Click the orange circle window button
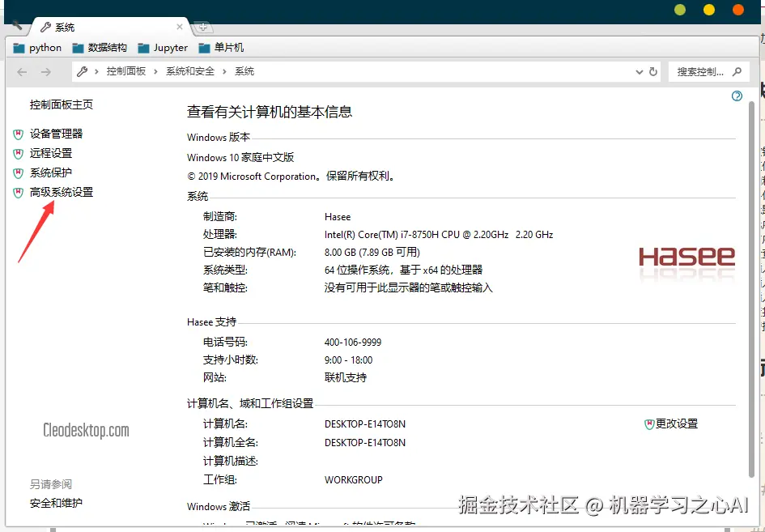The height and width of the screenshot is (532, 765). pyautogui.click(x=738, y=10)
